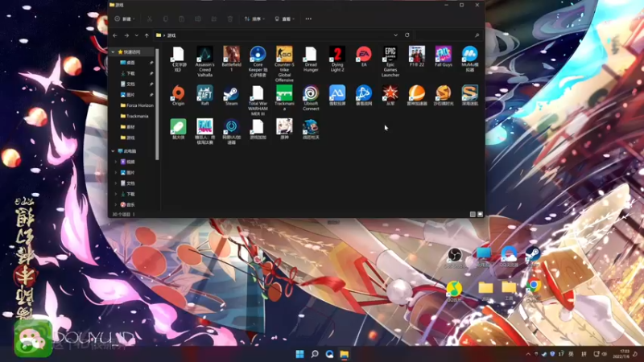
Task: Open File Explorer from taskbar
Action: point(345,354)
